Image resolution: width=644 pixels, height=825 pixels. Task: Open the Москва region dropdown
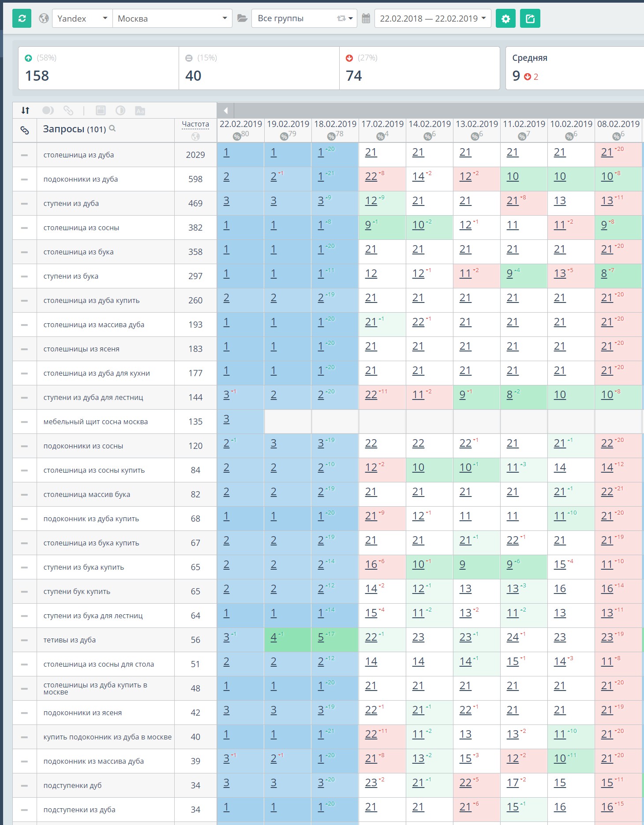[x=172, y=19]
